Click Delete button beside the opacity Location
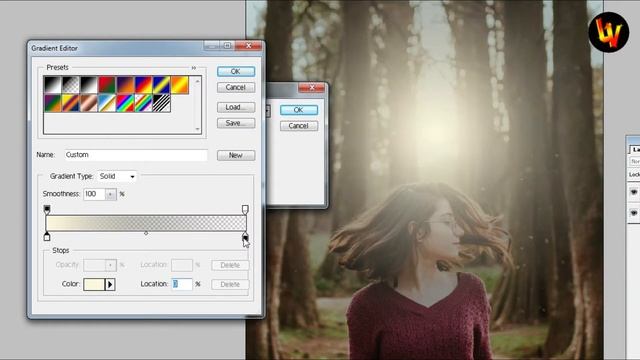The image size is (640, 360). (x=230, y=265)
